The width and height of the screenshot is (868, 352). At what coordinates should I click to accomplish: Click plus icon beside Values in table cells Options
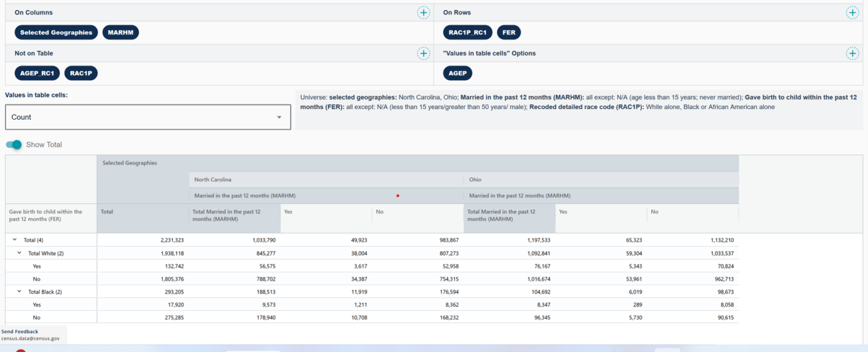(x=852, y=53)
